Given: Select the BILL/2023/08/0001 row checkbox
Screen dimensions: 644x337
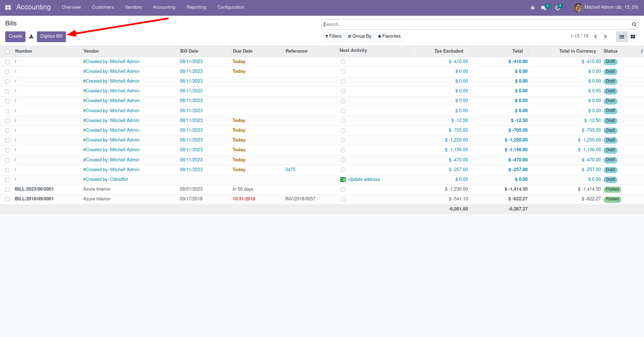Looking at the screenshot, I should pos(7,190).
